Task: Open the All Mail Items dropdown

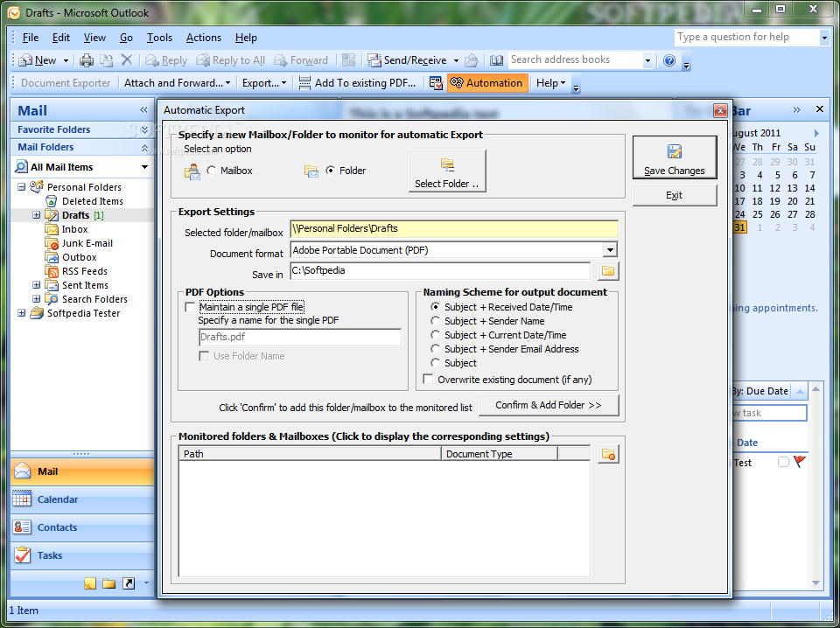Action: tap(144, 167)
